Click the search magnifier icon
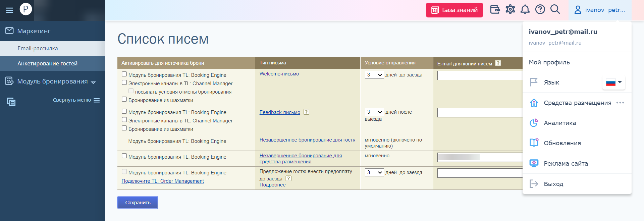Viewport: 644px width, 221px height. pos(555,9)
